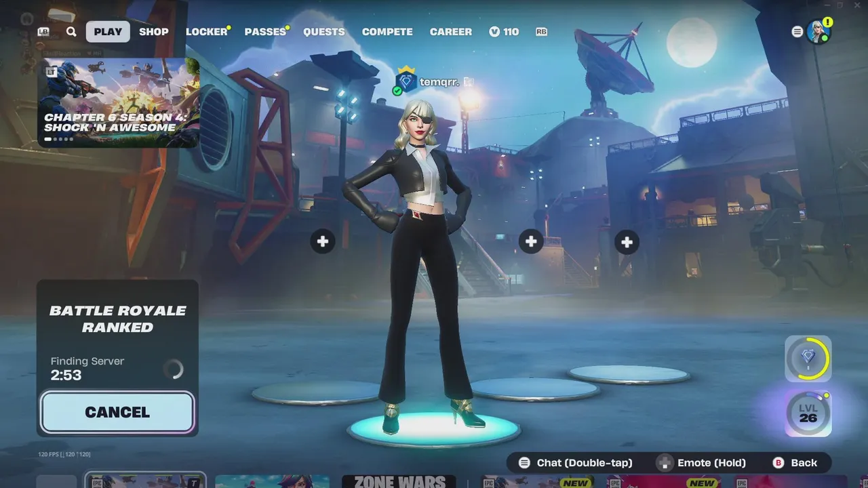Open the COMPETE tab
Screen dimensions: 868x488
pyautogui.click(x=387, y=32)
